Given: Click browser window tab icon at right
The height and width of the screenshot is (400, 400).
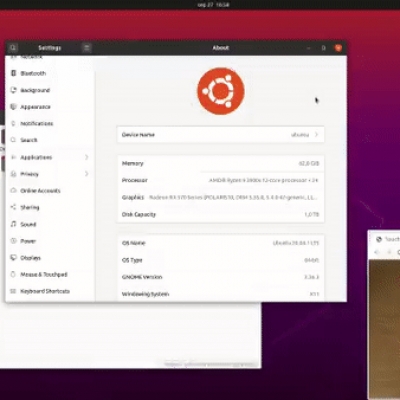Looking at the screenshot, I should 379,239.
